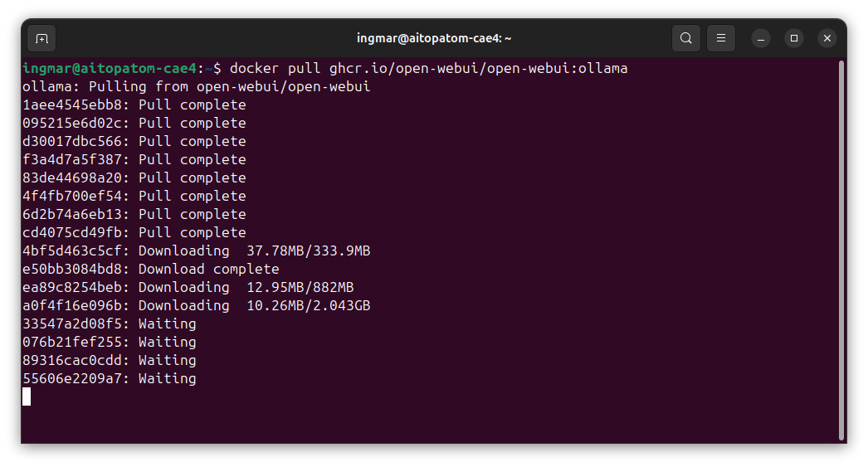This screenshot has width=868, height=467.
Task: Click "Download complete" for layer e50bb3084bd8
Action: tap(208, 269)
